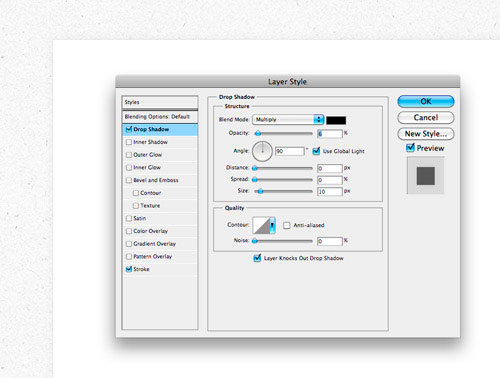This screenshot has height=378, width=500.
Task: Select the Drop Shadow row label
Action: (151, 129)
